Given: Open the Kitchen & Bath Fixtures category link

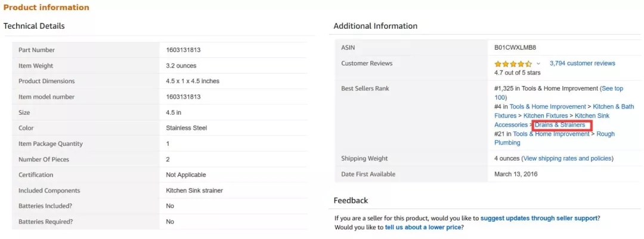Looking at the screenshot, I should pyautogui.click(x=564, y=111).
